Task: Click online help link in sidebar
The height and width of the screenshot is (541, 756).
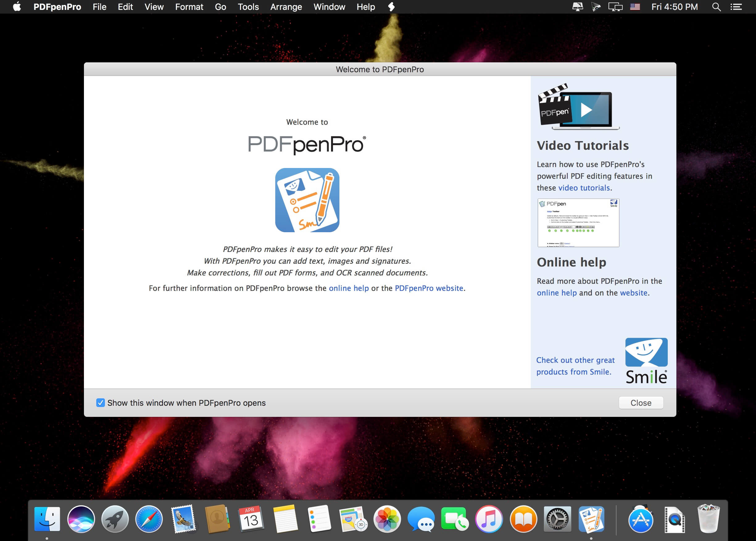Action: point(557,293)
